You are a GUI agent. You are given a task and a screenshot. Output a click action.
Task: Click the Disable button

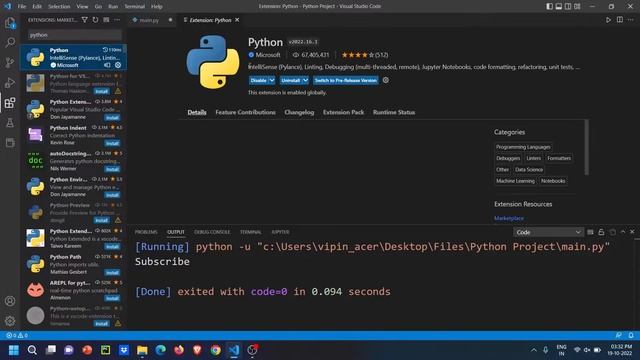tap(258, 80)
